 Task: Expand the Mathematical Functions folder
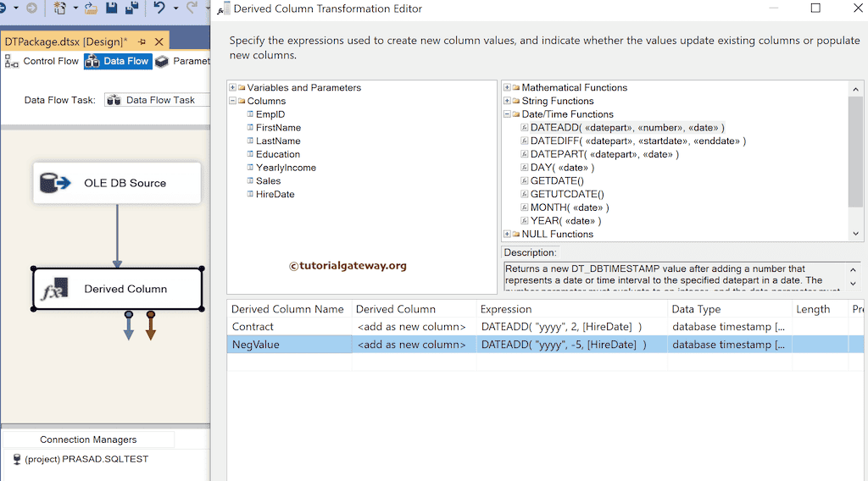pyautogui.click(x=507, y=87)
